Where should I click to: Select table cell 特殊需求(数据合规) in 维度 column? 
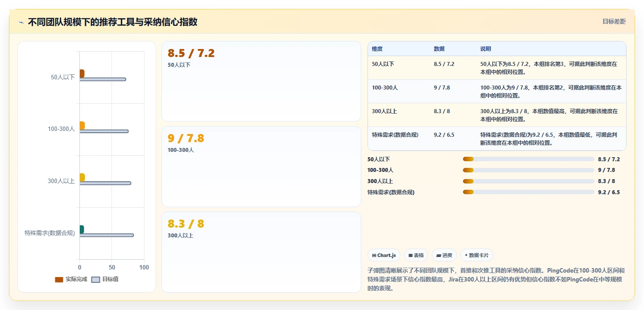coord(395,135)
